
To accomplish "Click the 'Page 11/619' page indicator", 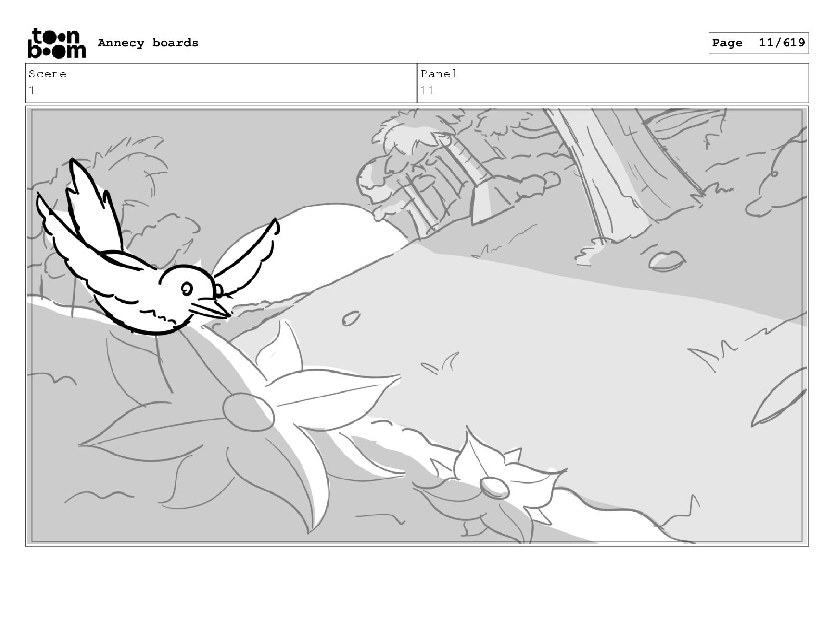I will (758, 43).
